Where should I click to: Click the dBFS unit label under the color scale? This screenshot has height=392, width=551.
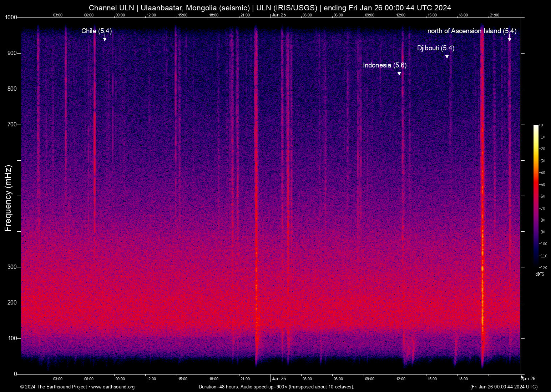pyautogui.click(x=540, y=275)
